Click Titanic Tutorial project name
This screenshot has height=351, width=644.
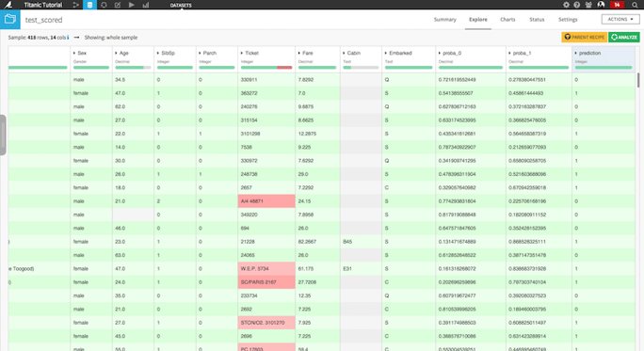[42, 5]
